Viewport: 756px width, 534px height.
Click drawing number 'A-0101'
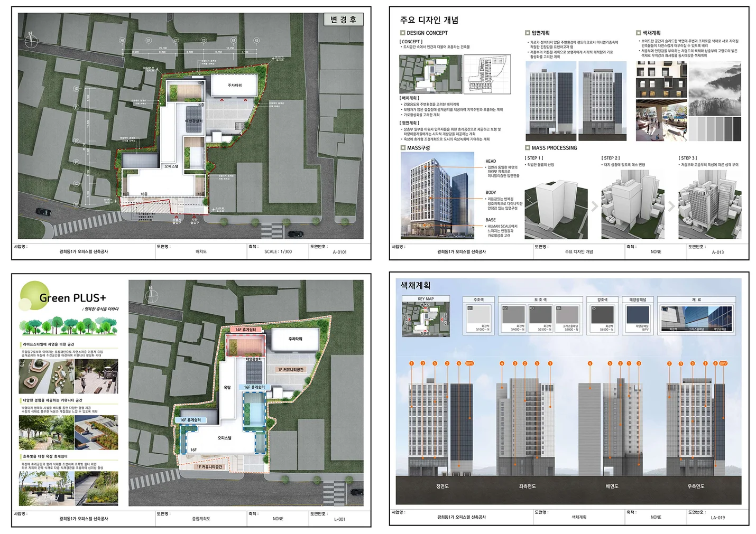pos(340,252)
